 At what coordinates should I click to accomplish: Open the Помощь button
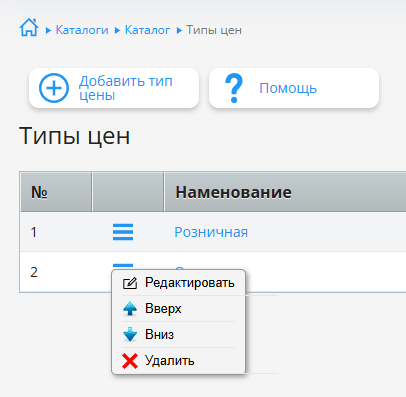(294, 88)
